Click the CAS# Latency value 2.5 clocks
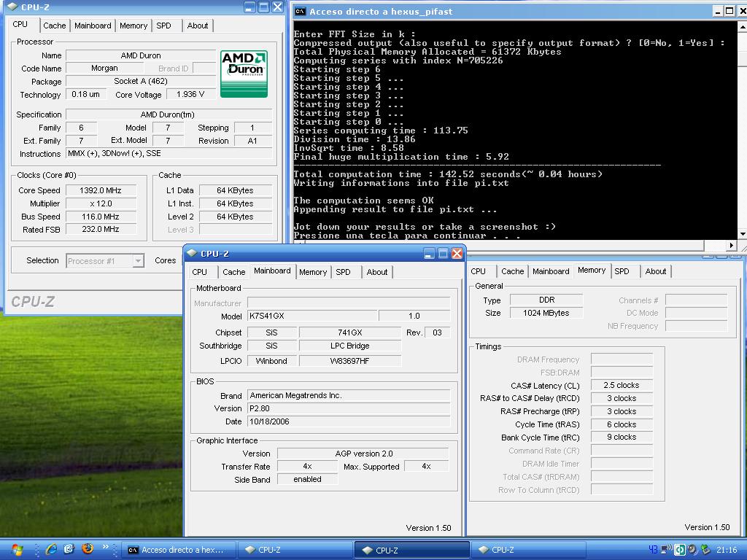Viewport: 747px width, 560px height. coord(622,385)
